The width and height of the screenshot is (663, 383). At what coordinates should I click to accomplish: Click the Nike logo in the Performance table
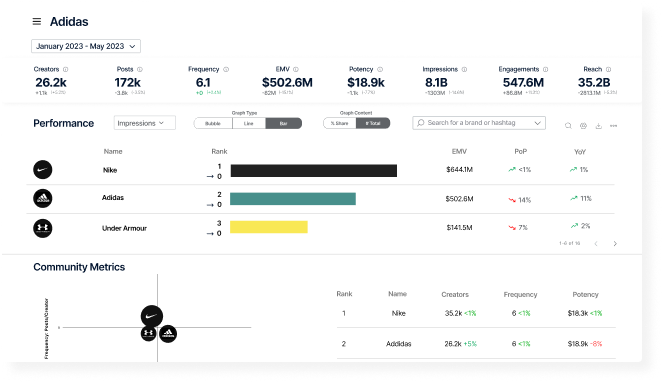[x=43, y=170]
